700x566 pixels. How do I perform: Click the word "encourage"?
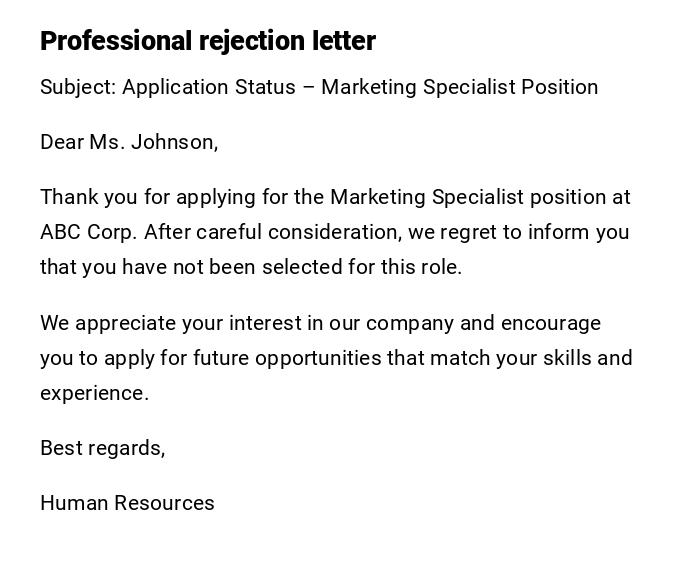pyautogui.click(x=551, y=323)
